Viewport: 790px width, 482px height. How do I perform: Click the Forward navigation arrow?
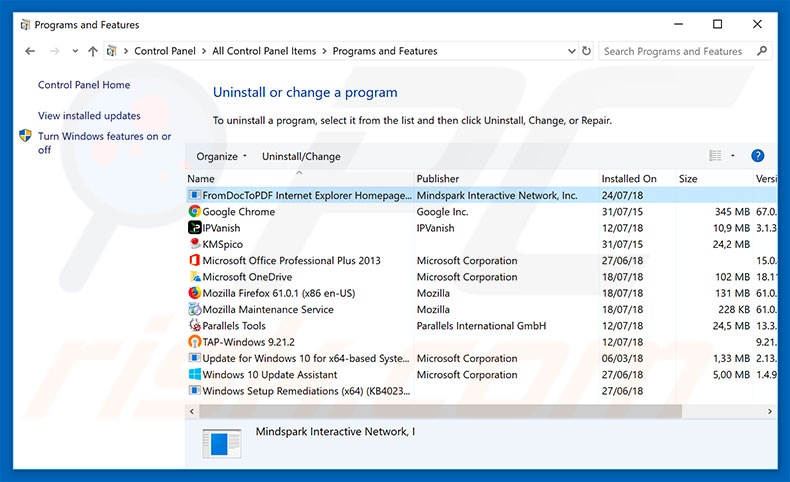click(54, 51)
